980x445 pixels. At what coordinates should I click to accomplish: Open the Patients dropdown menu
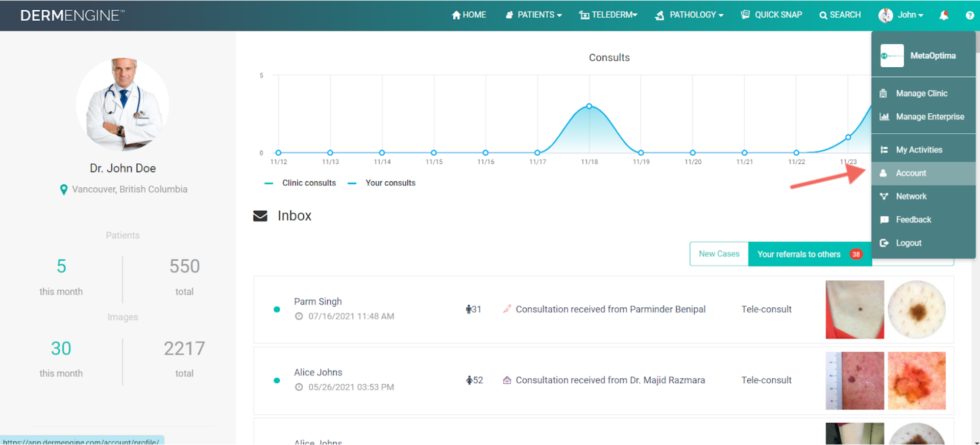pyautogui.click(x=533, y=15)
